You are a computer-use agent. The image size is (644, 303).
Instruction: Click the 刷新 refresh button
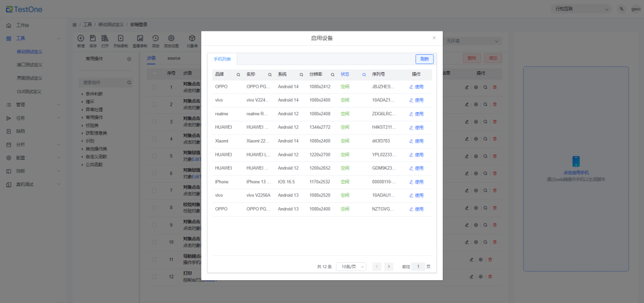pyautogui.click(x=424, y=59)
